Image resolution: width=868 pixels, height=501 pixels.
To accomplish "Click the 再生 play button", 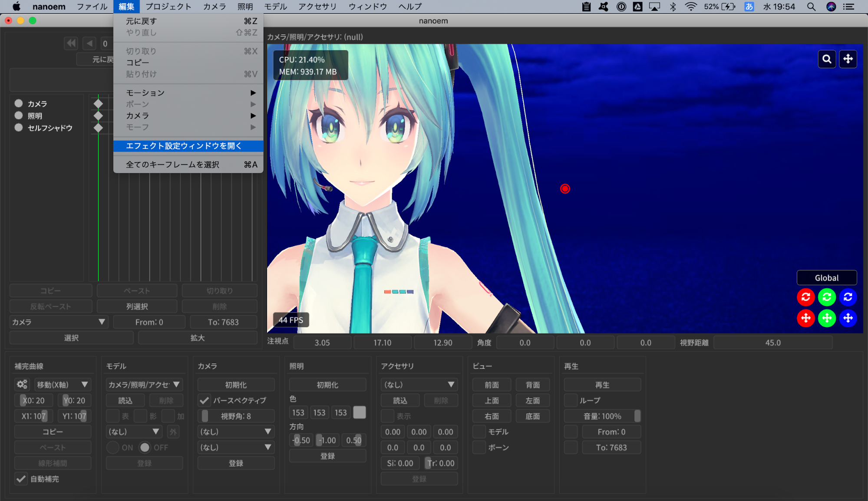I will 602,385.
